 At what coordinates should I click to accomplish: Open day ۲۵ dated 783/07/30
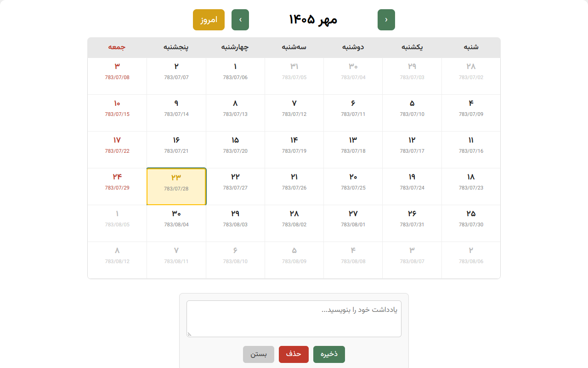(471, 224)
